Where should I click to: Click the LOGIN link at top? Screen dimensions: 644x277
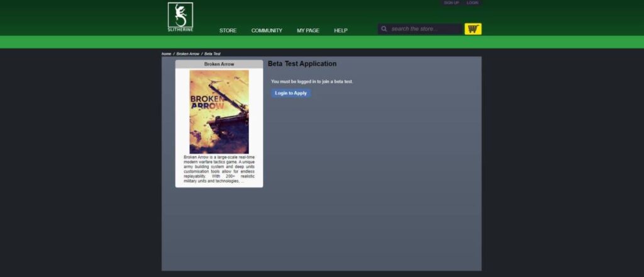472,3
